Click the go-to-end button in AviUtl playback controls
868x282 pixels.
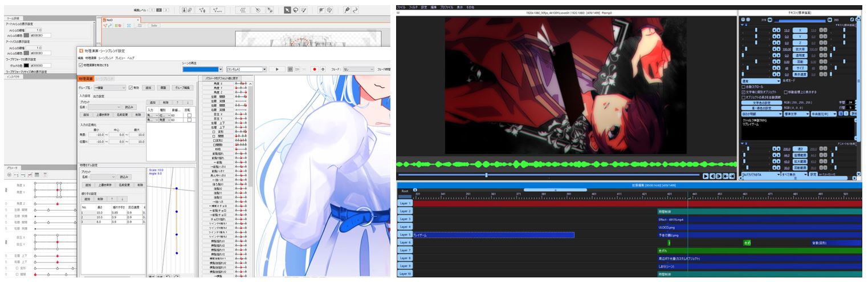pyautogui.click(x=732, y=176)
